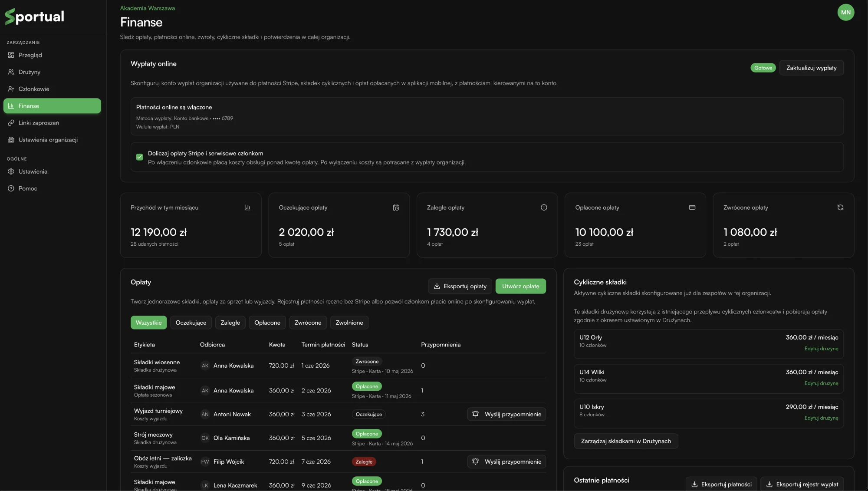The height and width of the screenshot is (491, 868).
Task: Click the Termin płatności column header
Action: pyautogui.click(x=323, y=345)
